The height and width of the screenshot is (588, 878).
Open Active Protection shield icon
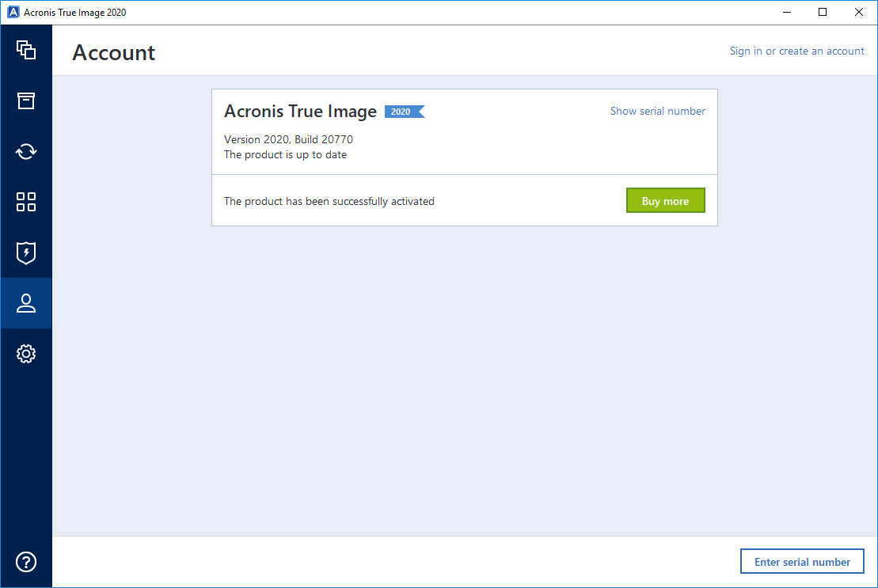point(26,252)
